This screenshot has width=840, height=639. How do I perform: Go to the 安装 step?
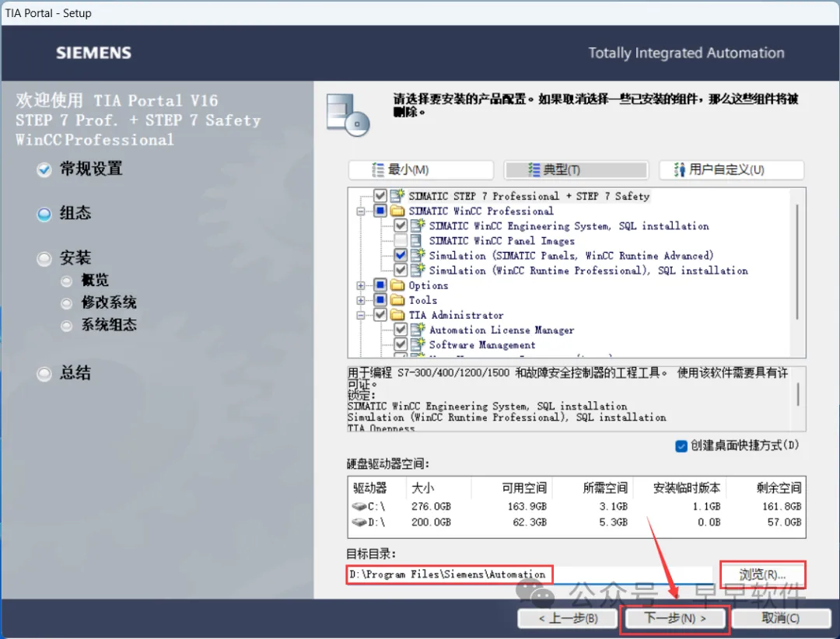65,258
